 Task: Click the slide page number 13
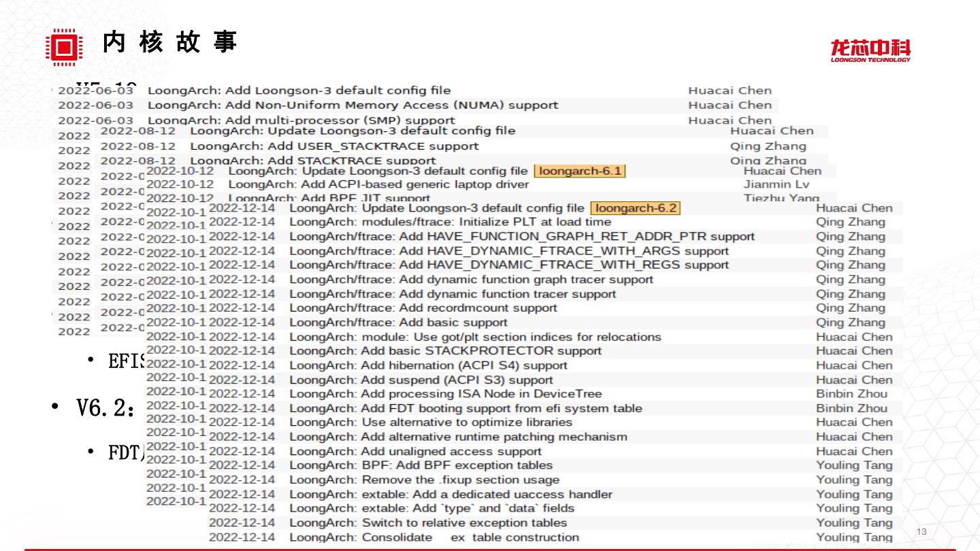click(x=922, y=531)
